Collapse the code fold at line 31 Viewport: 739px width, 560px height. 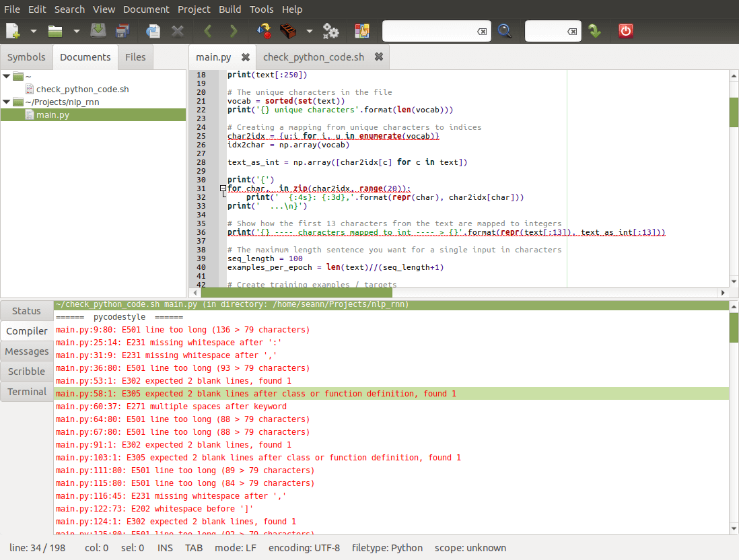pyautogui.click(x=222, y=187)
